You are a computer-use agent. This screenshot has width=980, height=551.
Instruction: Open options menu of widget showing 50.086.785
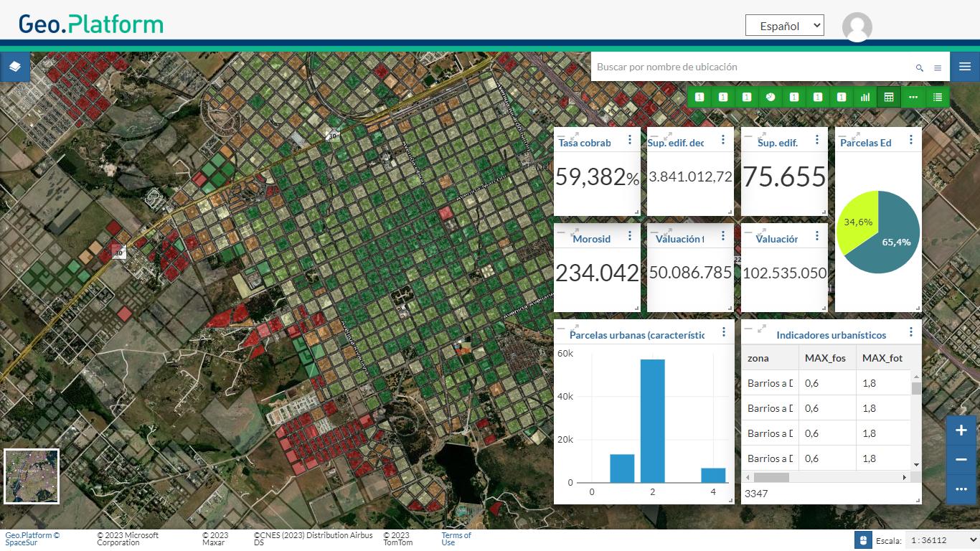pos(723,236)
